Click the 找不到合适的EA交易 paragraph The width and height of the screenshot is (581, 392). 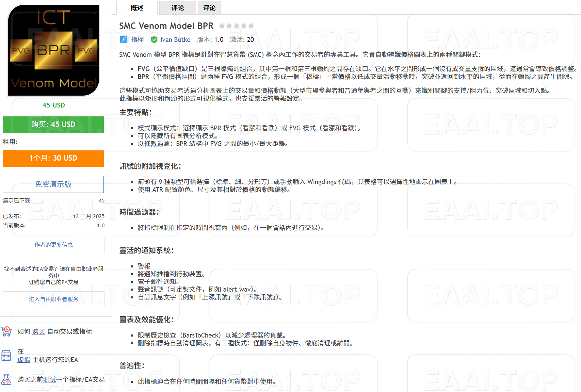tap(53, 275)
